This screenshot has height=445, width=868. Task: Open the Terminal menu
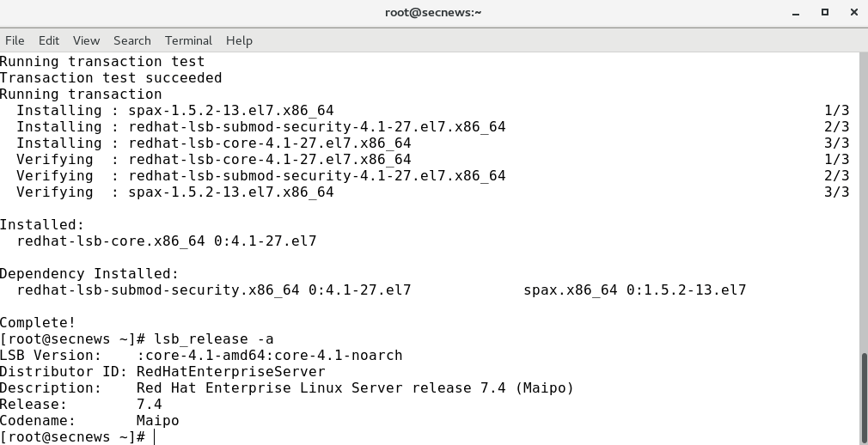(188, 40)
